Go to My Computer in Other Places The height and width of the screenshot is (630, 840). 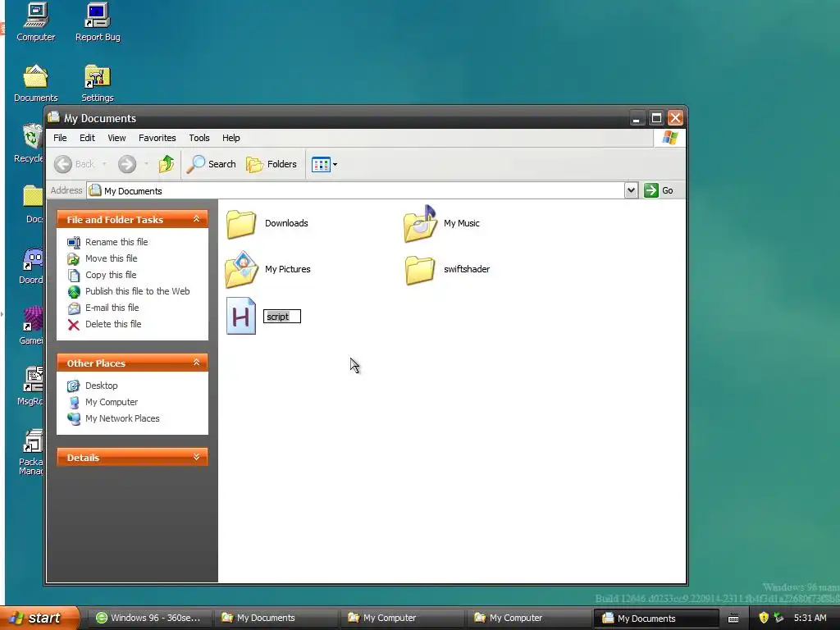pyautogui.click(x=112, y=402)
